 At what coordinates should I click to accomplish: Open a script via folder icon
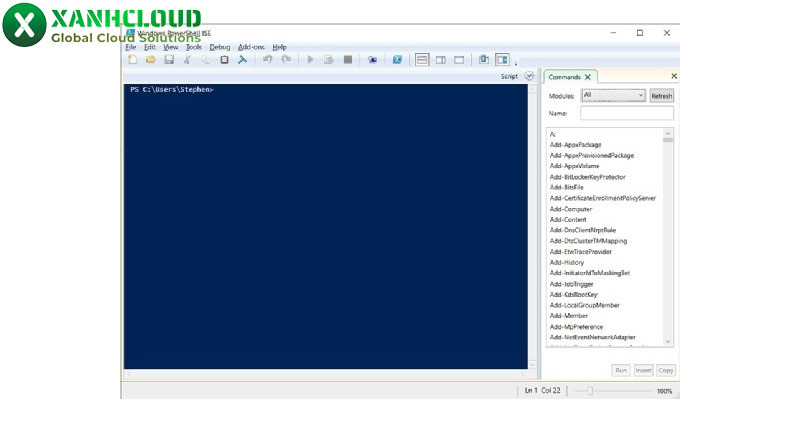click(x=151, y=60)
